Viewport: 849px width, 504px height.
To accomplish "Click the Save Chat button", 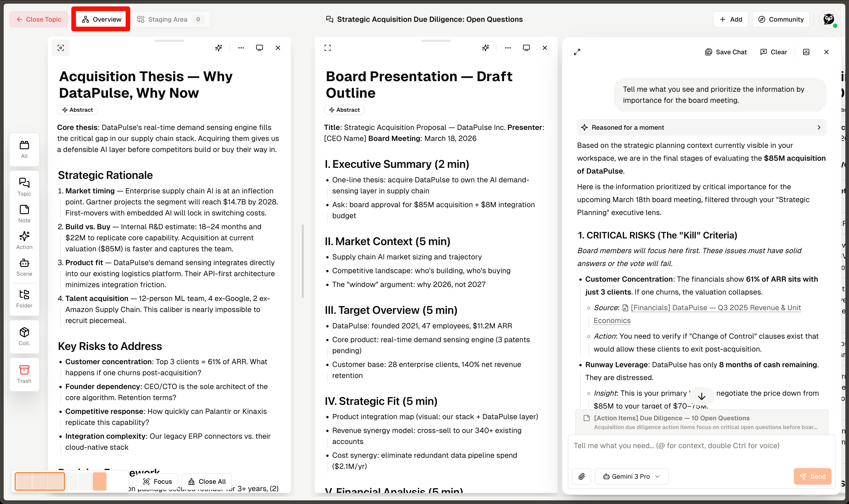I will click(x=726, y=52).
